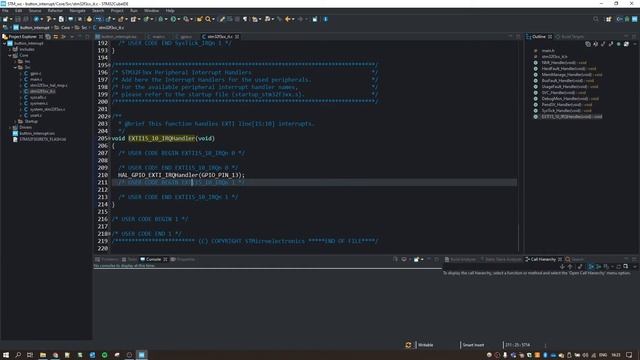The width and height of the screenshot is (640, 360).
Task: Open the File menu
Action: [5, 11]
